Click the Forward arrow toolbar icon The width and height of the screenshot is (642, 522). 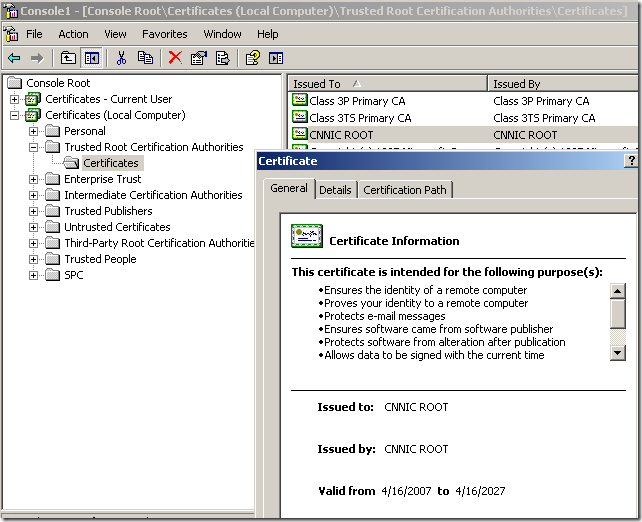tap(37, 58)
